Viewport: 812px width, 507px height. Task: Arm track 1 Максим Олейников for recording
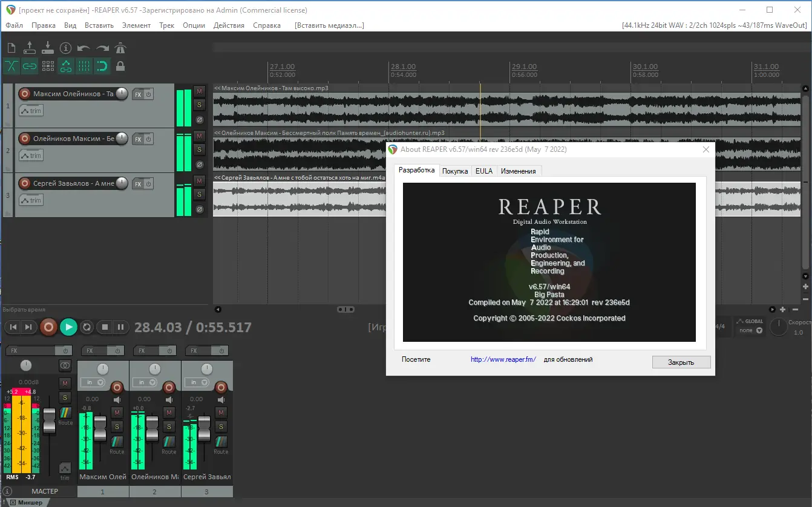(24, 94)
